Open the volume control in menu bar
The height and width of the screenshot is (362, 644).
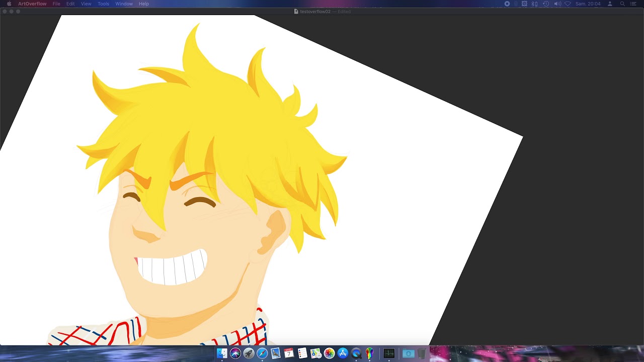click(x=557, y=4)
